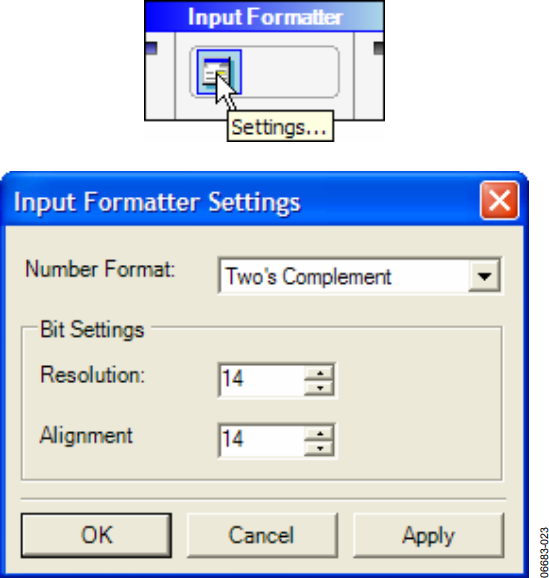Screen dimensions: 549x578
Task: Decrease Alignment with the down arrow
Action: (319, 448)
